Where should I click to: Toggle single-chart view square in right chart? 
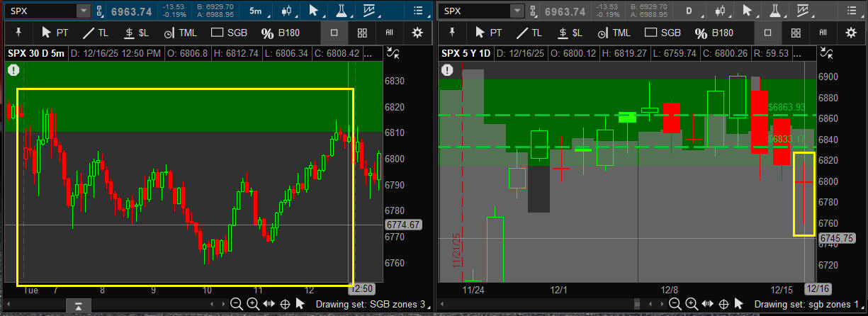(767, 33)
